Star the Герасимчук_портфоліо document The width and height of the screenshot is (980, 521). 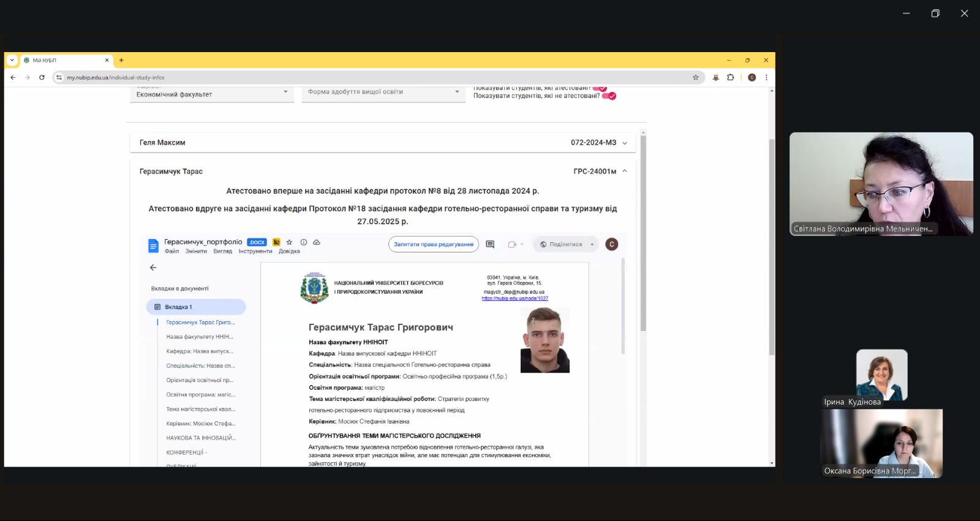pos(289,242)
